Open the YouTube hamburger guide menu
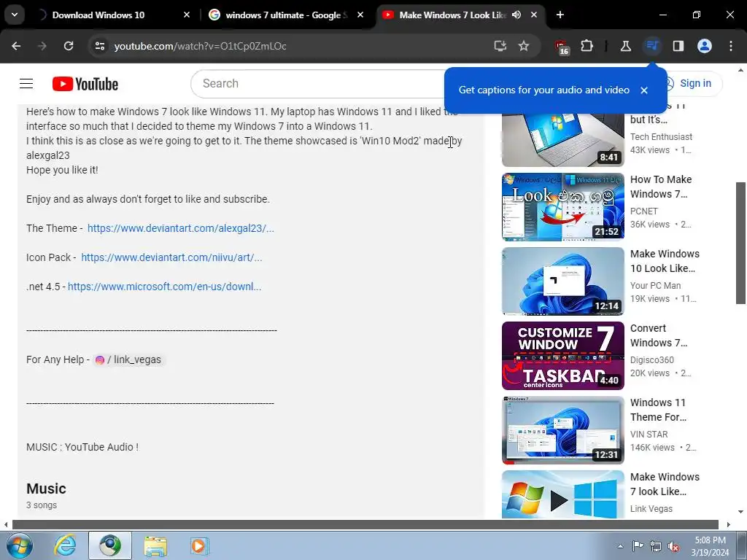This screenshot has height=560, width=747. (26, 84)
